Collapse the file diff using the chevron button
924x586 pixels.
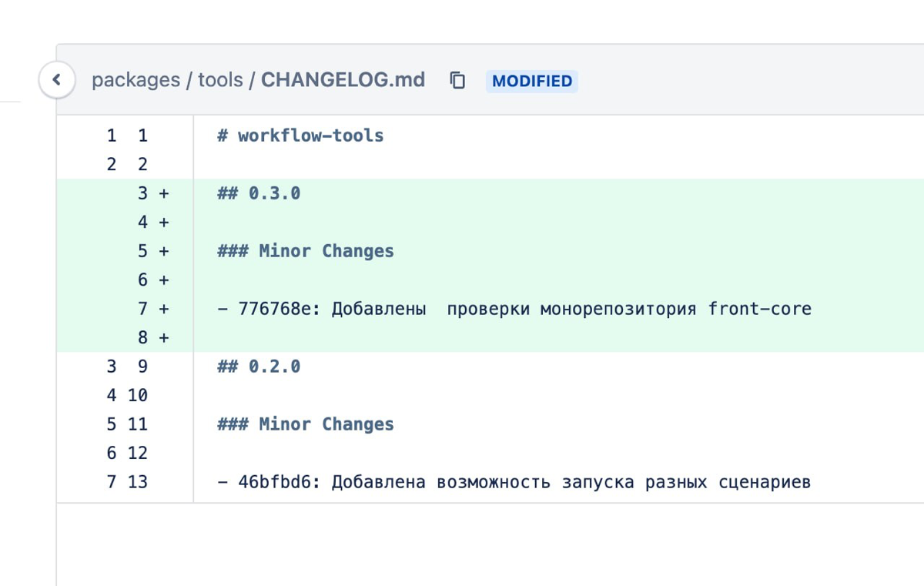pyautogui.click(x=57, y=79)
